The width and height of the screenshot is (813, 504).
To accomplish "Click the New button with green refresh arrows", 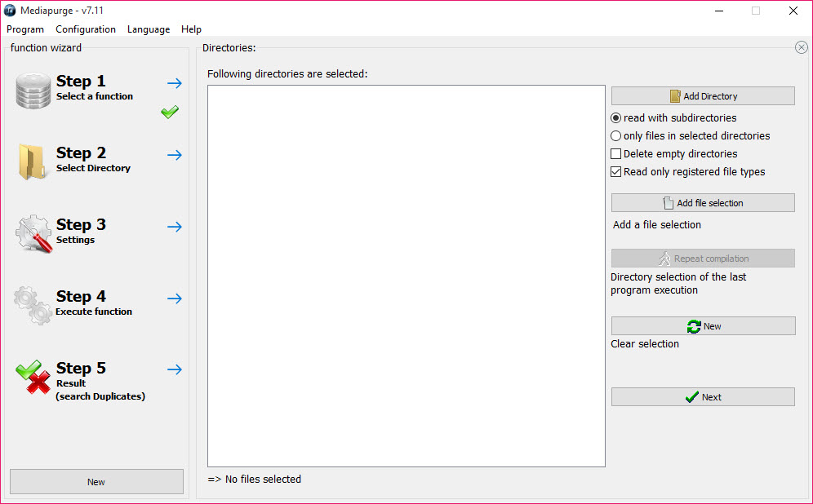I will click(x=703, y=326).
